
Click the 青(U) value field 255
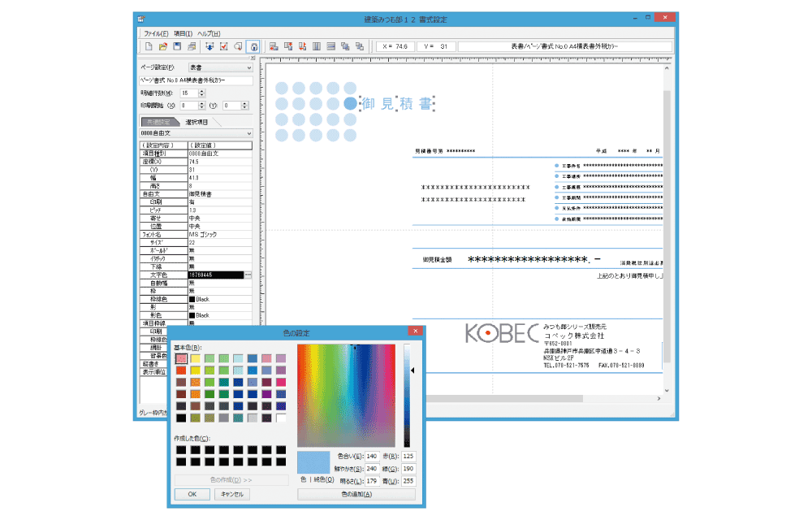tap(408, 481)
